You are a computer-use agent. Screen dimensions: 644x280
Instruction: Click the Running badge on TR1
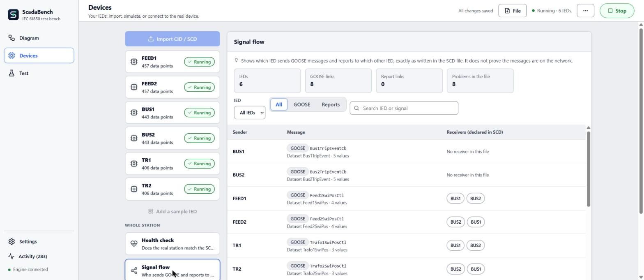click(199, 164)
